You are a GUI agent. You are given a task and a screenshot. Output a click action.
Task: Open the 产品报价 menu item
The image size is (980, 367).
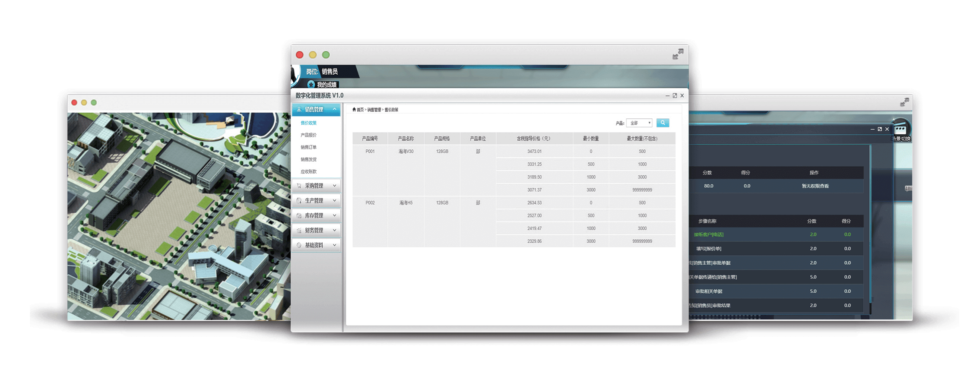coord(308,135)
